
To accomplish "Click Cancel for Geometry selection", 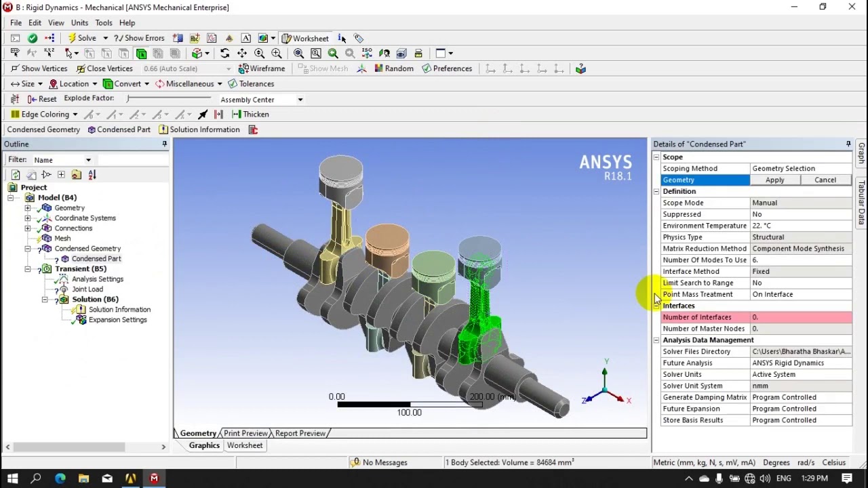I will (x=825, y=180).
